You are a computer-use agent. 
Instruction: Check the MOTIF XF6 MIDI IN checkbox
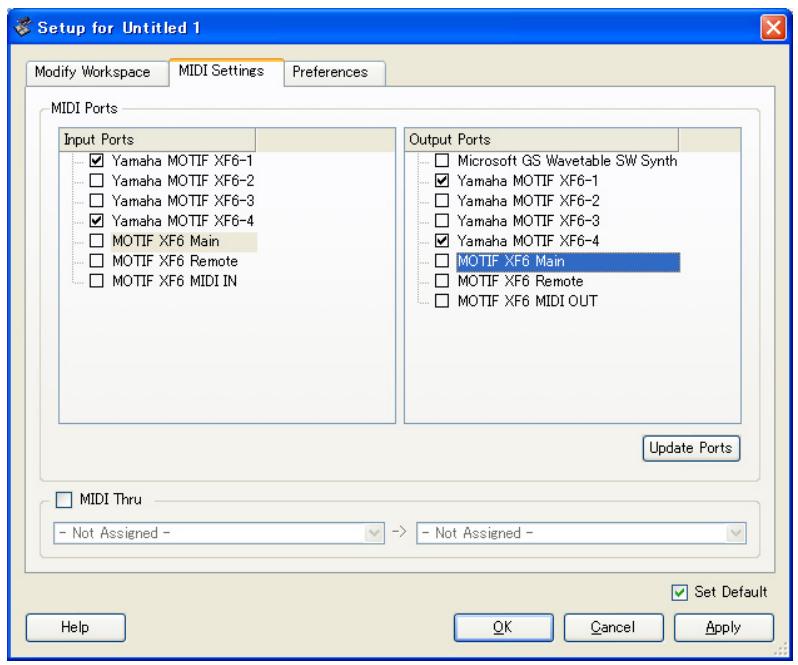[x=96, y=281]
